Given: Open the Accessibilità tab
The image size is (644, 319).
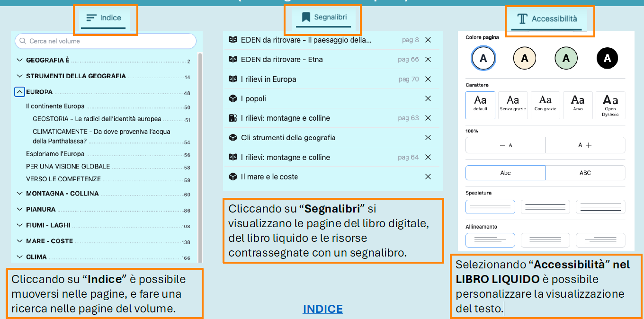Looking at the screenshot, I should [546, 19].
